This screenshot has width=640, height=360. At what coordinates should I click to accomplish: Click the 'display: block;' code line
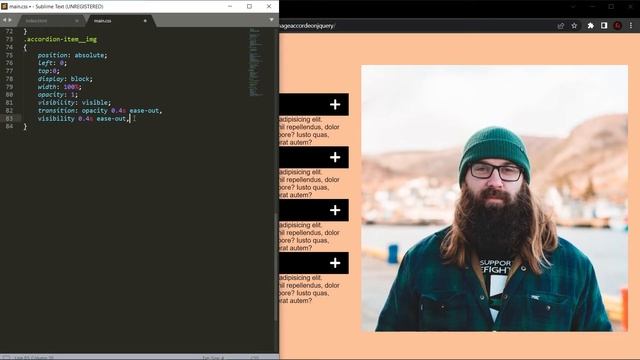coord(65,79)
